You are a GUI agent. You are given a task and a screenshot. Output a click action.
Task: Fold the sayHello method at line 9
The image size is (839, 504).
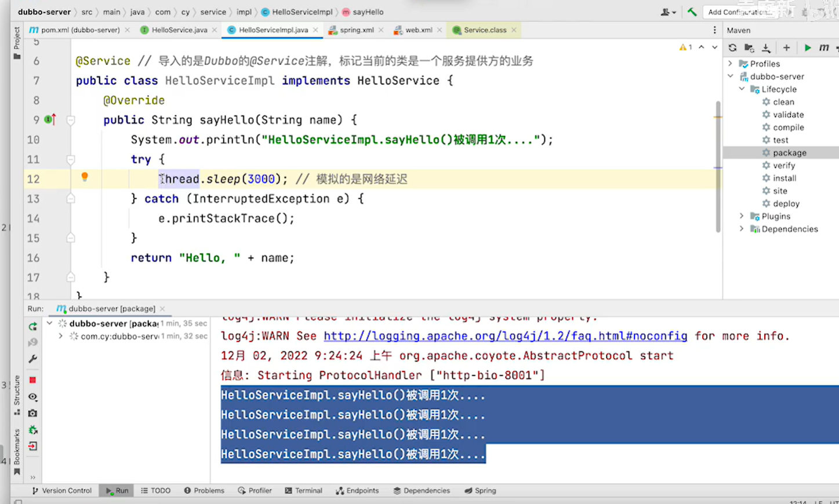click(x=71, y=120)
